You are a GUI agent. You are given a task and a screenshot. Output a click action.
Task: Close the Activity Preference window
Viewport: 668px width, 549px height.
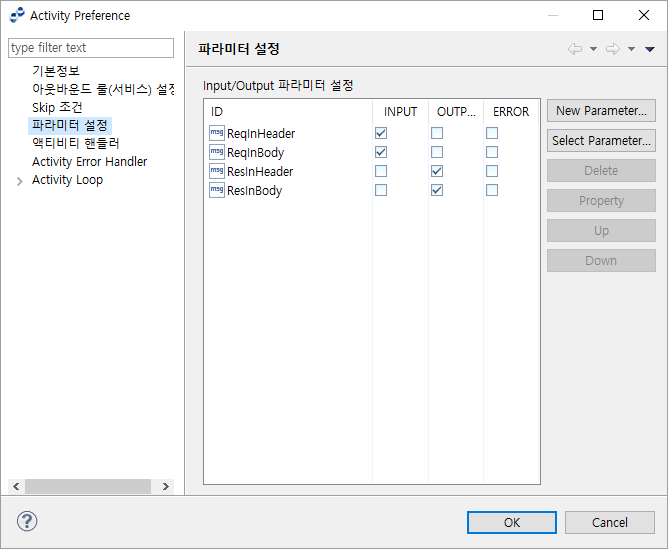pyautogui.click(x=644, y=15)
